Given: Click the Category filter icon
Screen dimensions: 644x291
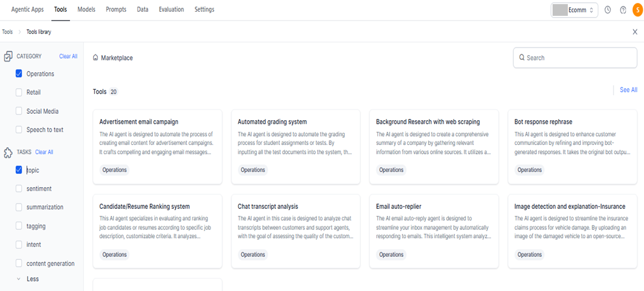Looking at the screenshot, I should 8,56.
